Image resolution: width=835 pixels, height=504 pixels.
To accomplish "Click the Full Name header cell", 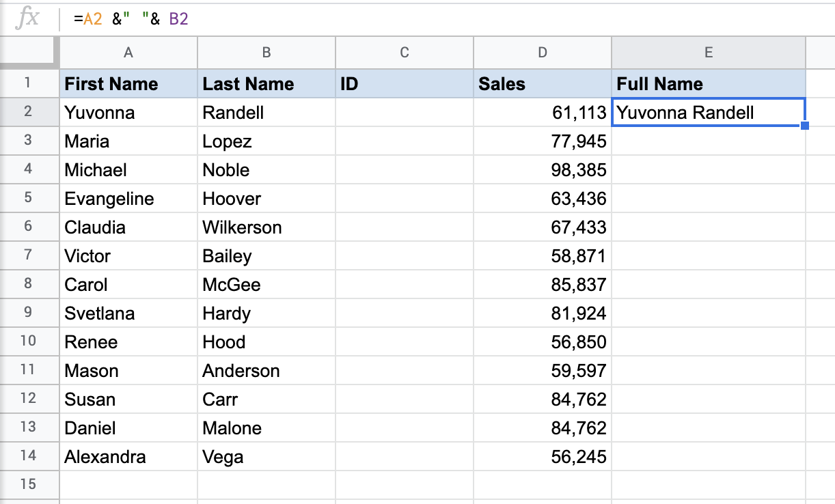I will point(709,83).
